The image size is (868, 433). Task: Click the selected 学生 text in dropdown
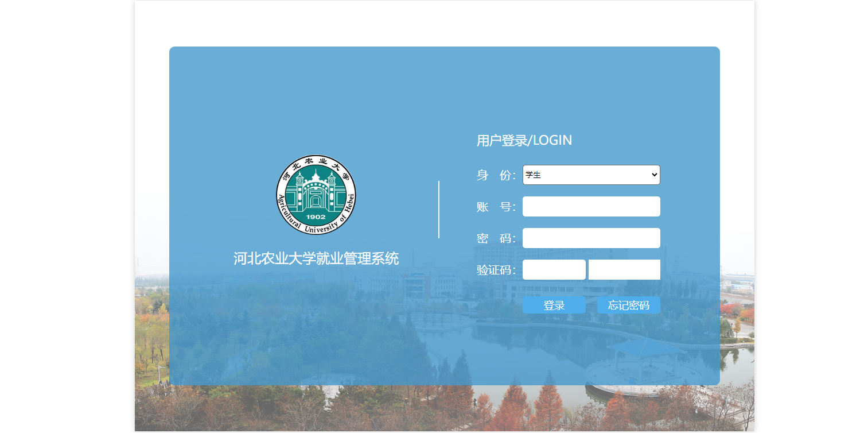[534, 175]
